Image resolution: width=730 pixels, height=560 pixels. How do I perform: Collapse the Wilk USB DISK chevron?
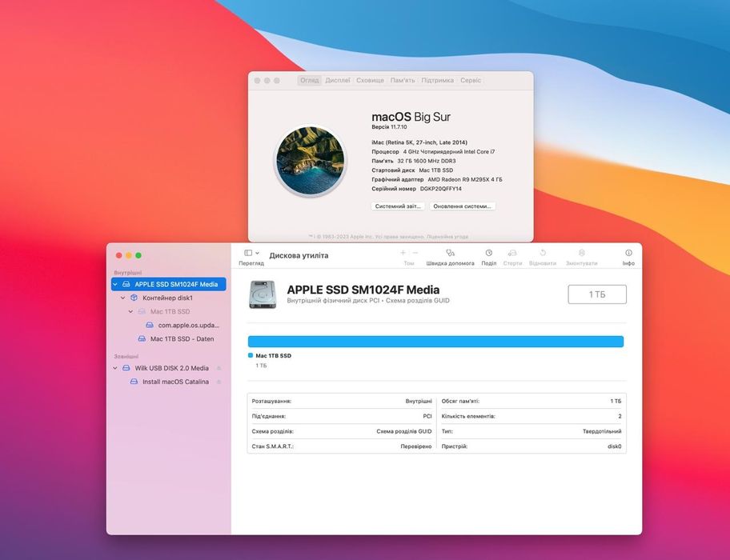pyautogui.click(x=115, y=368)
